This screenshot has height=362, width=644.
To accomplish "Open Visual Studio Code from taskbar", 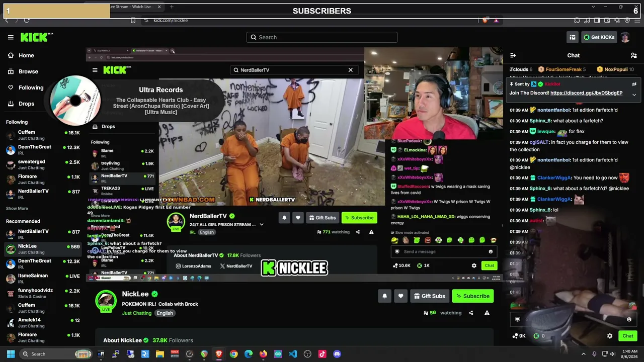I will point(293,354).
